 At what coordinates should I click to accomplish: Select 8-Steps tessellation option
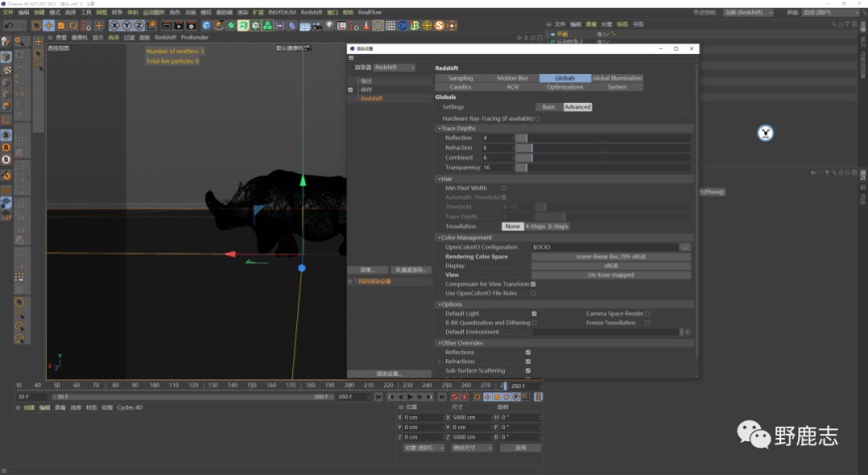tap(558, 227)
